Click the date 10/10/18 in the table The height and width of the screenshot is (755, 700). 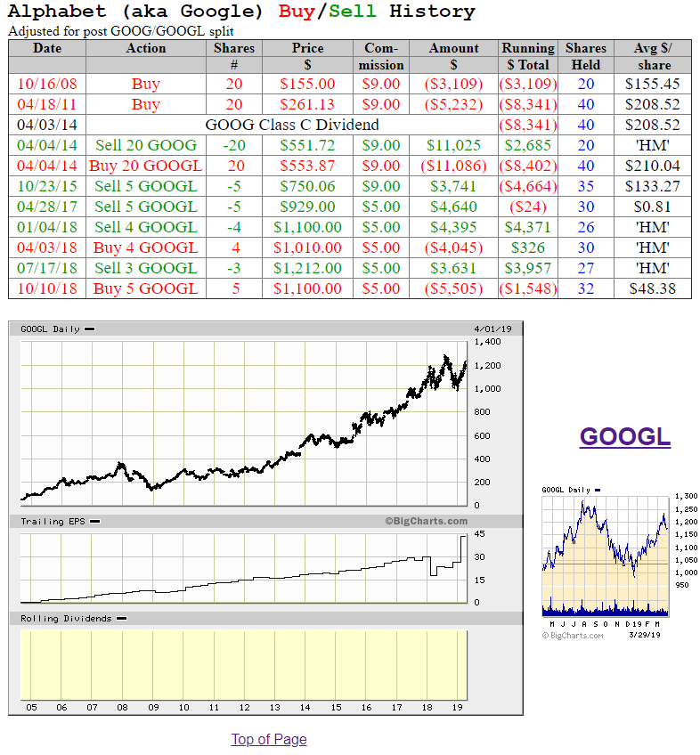point(47,288)
